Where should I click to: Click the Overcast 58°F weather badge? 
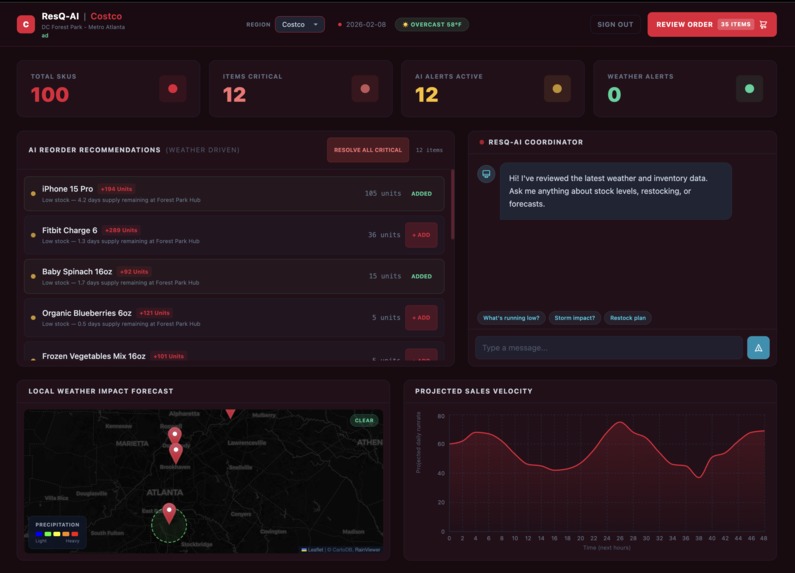[432, 24]
